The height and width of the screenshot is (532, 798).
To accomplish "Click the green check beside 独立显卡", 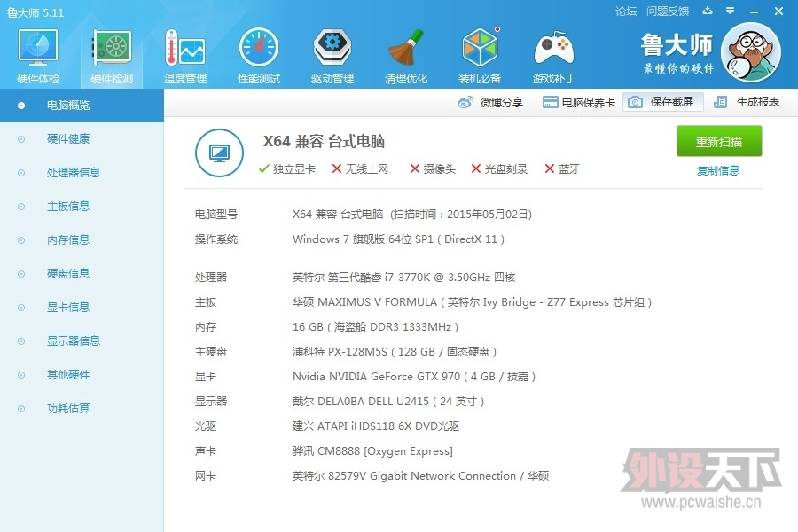I will (263, 168).
